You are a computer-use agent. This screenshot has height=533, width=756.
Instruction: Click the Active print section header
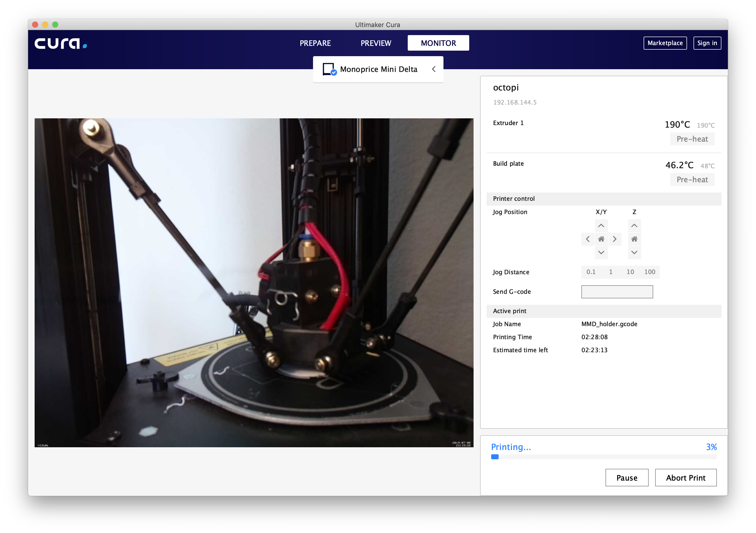(x=604, y=311)
